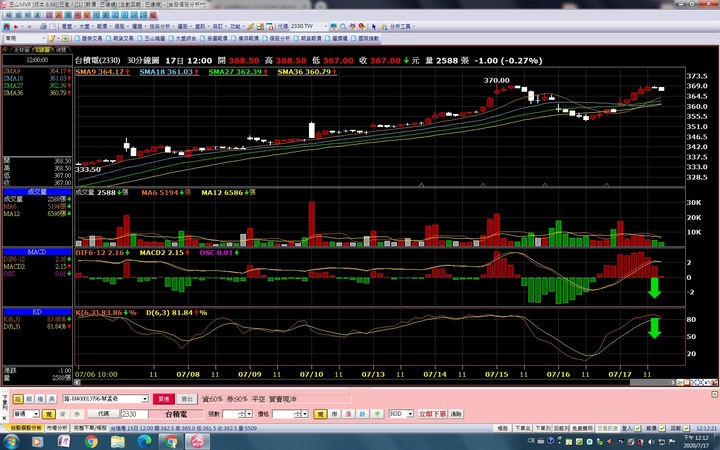Open 自選報價 shortcut page
Image resolution: width=720 pixels, height=450 pixels.
[x=214, y=39]
